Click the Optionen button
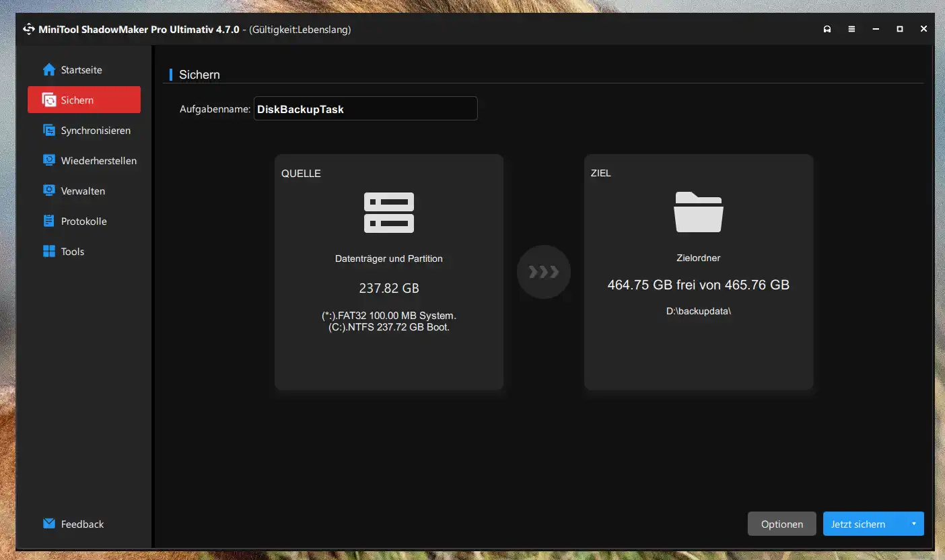The width and height of the screenshot is (945, 560). click(x=782, y=524)
